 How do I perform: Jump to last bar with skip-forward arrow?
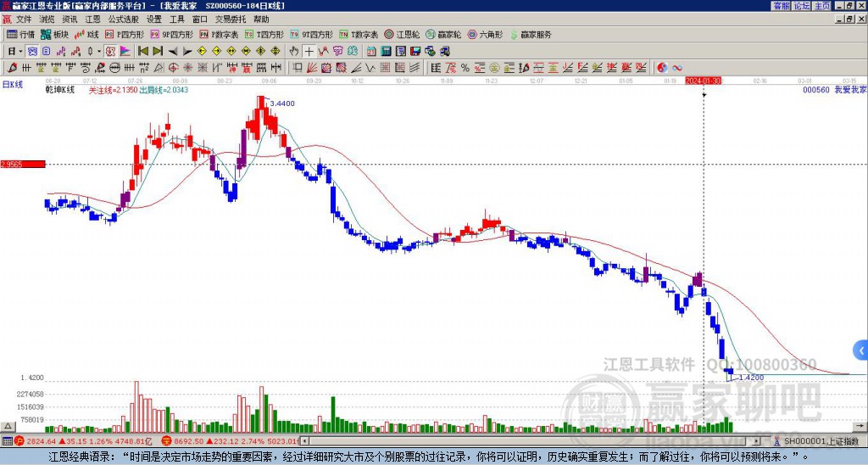click(x=158, y=51)
